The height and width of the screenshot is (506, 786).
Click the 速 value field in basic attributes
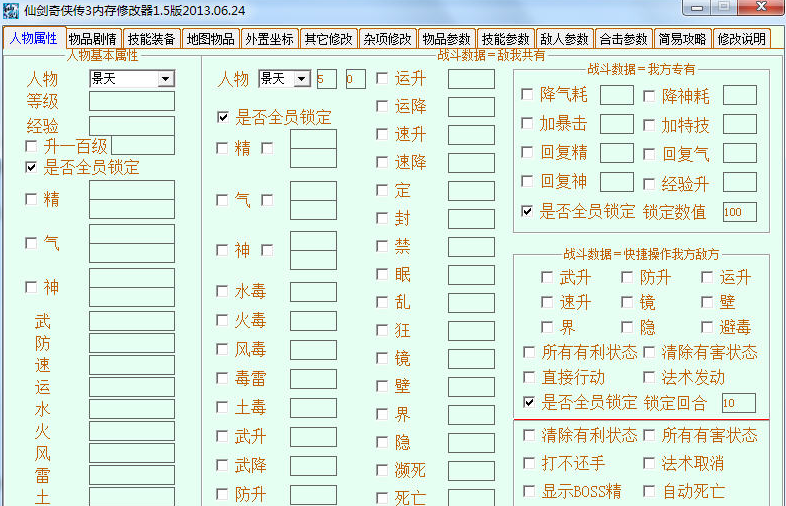(x=132, y=365)
